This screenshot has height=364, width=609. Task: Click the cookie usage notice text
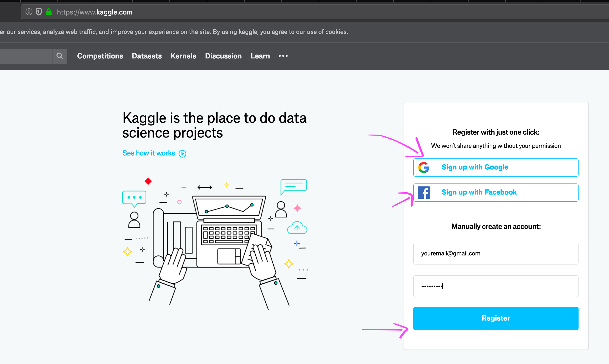pos(174,32)
